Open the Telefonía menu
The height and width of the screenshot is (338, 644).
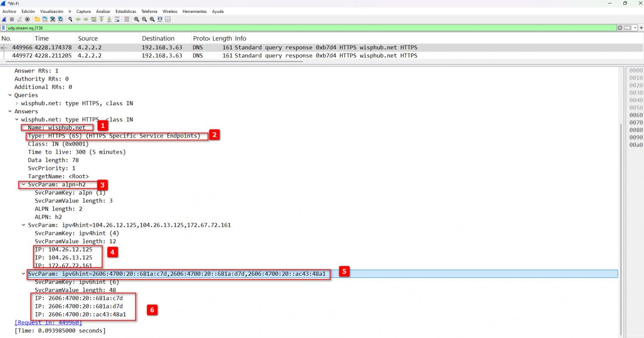pyautogui.click(x=149, y=11)
